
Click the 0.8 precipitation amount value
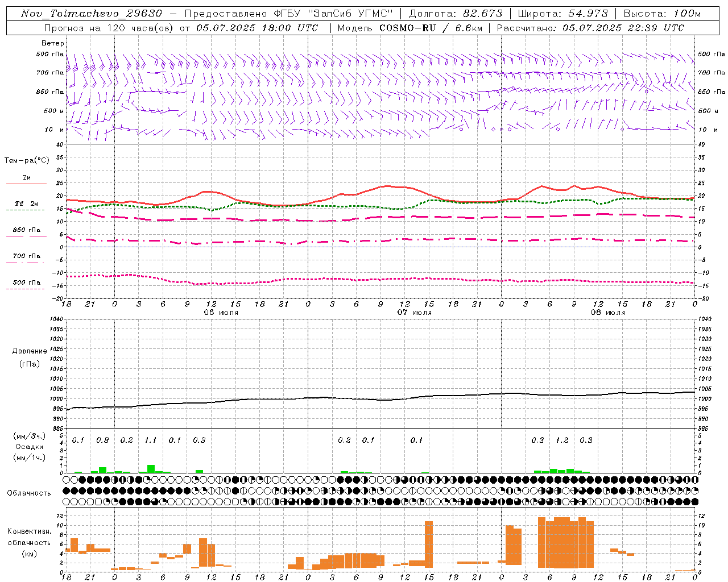coord(102,440)
